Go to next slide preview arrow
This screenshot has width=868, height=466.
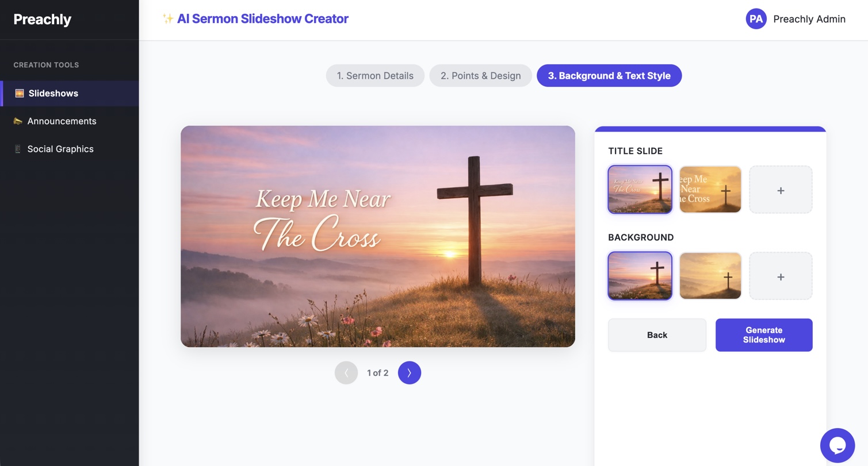tap(409, 373)
